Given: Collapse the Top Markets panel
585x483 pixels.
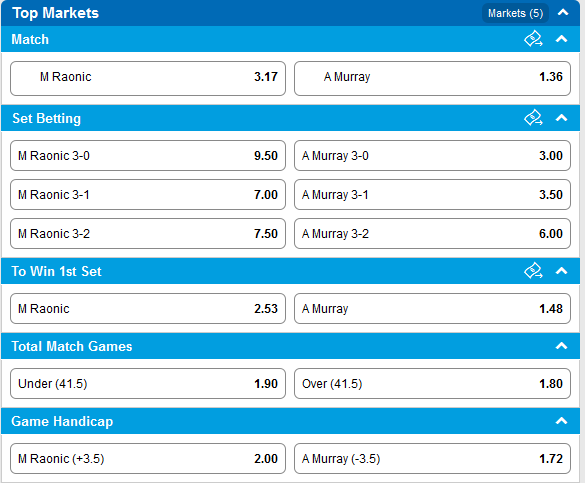Looking at the screenshot, I should (x=563, y=13).
